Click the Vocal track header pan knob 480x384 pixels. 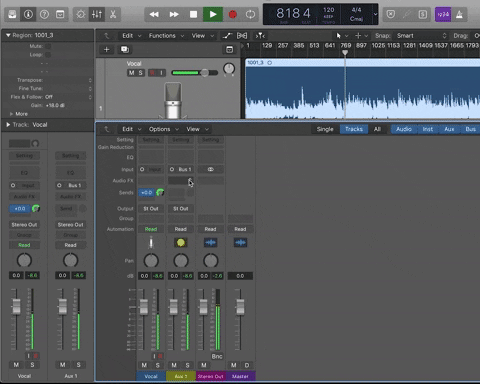click(229, 69)
